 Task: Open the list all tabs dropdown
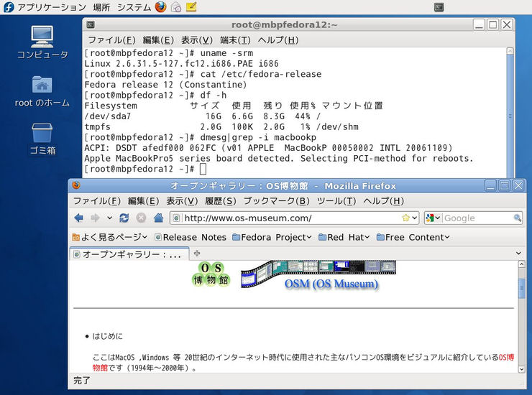(518, 254)
